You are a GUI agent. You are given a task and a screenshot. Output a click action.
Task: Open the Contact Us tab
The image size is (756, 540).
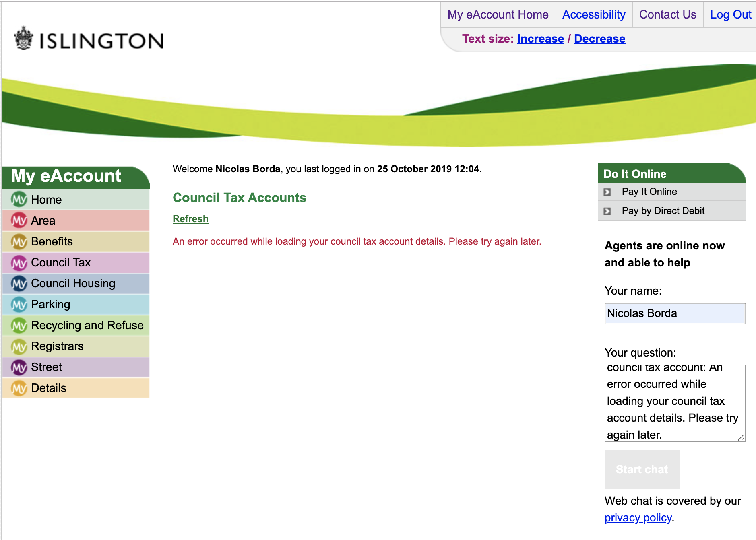667,14
